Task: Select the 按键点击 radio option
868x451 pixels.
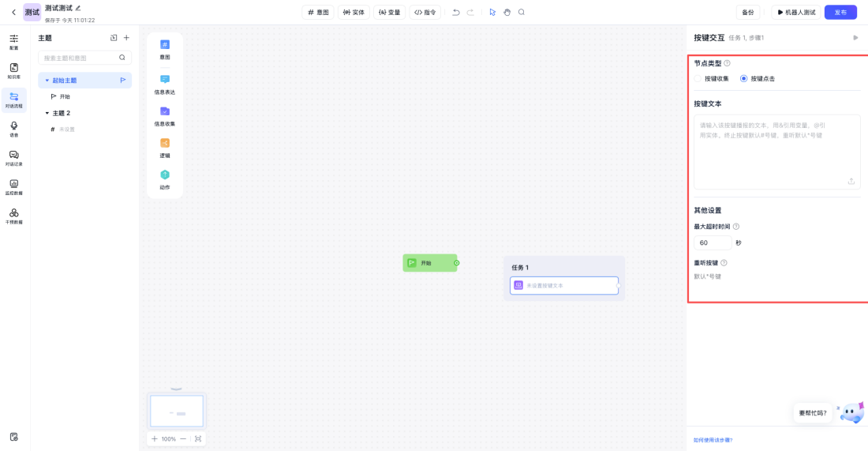Action: coord(744,79)
